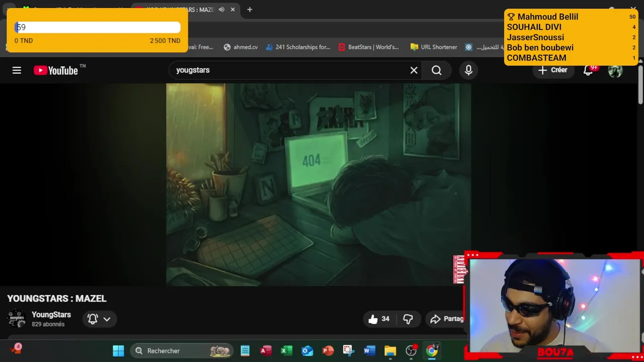Viewport: 644px width, 362px height.
Task: Open Snipping Tool from the taskbar
Action: point(349,351)
